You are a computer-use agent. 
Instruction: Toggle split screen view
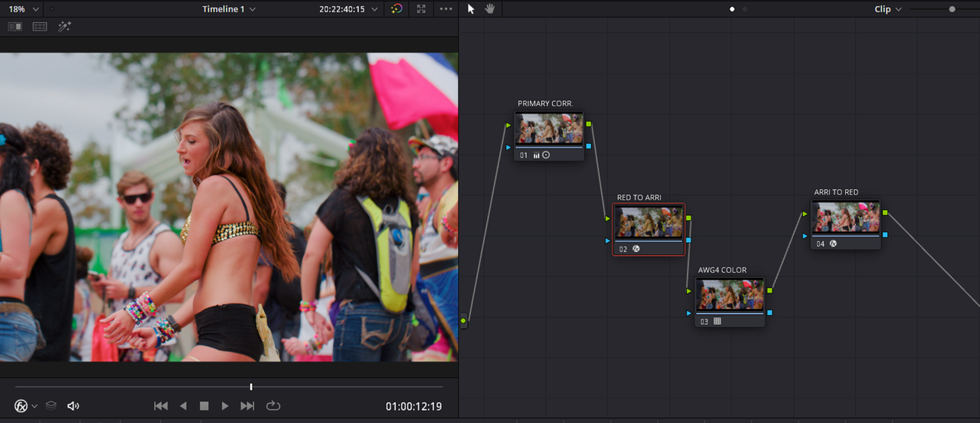40,27
